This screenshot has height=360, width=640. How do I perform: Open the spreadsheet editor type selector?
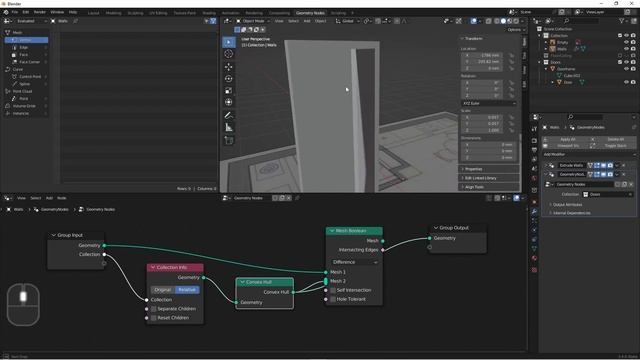[x=8, y=21]
